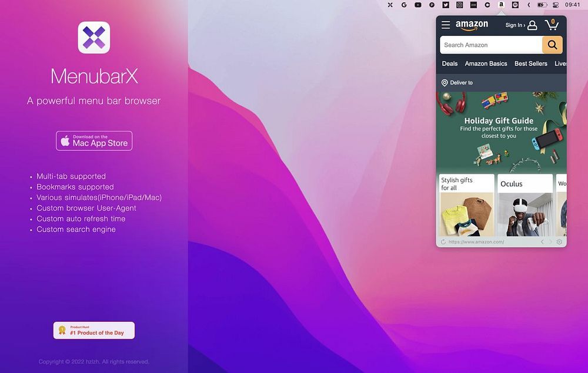Click the delivery location pin icon

[x=445, y=83]
